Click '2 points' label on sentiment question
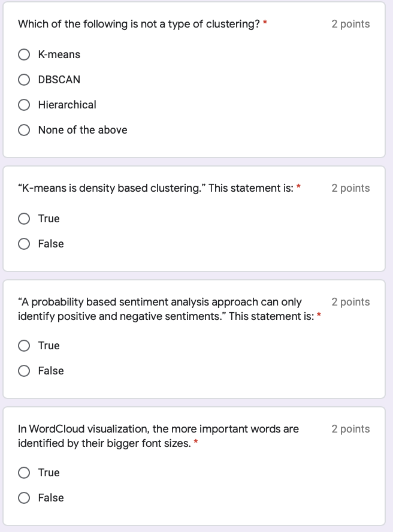 pyautogui.click(x=350, y=302)
